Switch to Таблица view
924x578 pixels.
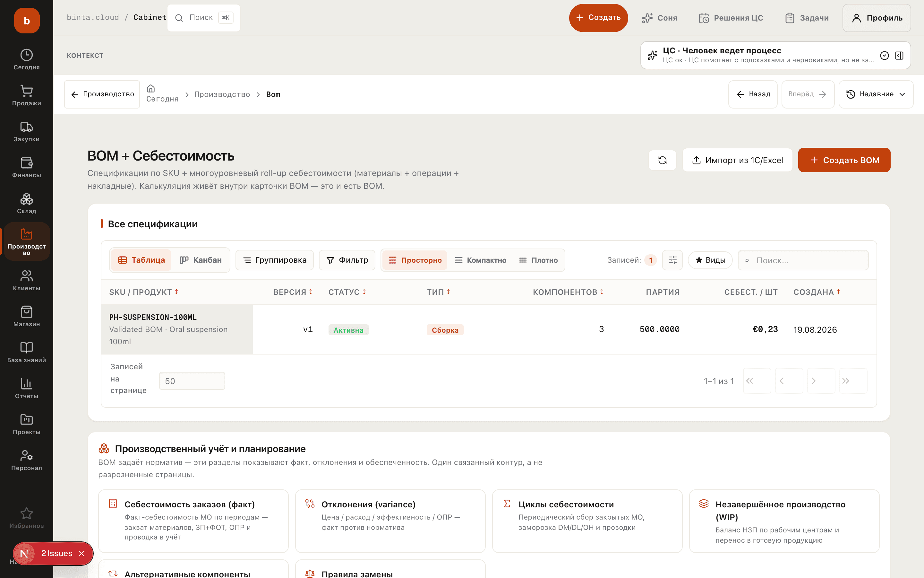click(141, 260)
